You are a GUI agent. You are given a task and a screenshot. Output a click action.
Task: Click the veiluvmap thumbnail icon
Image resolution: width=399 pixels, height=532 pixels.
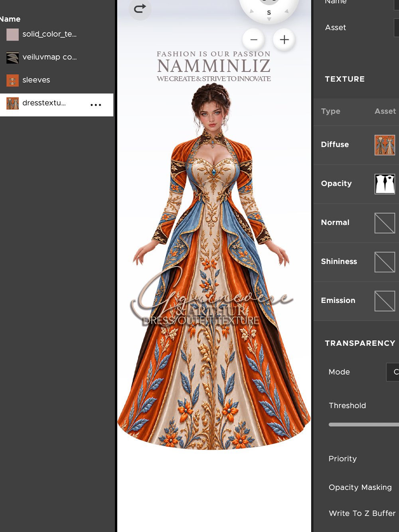12,58
